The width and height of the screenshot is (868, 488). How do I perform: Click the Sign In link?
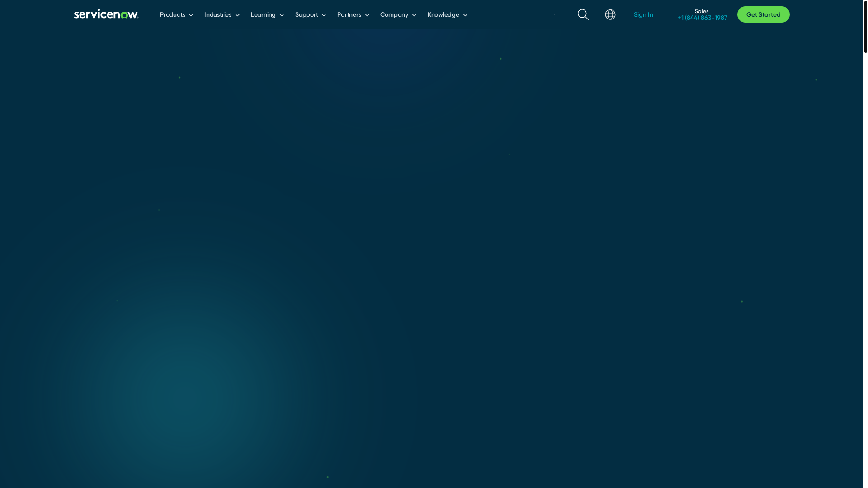643,15
